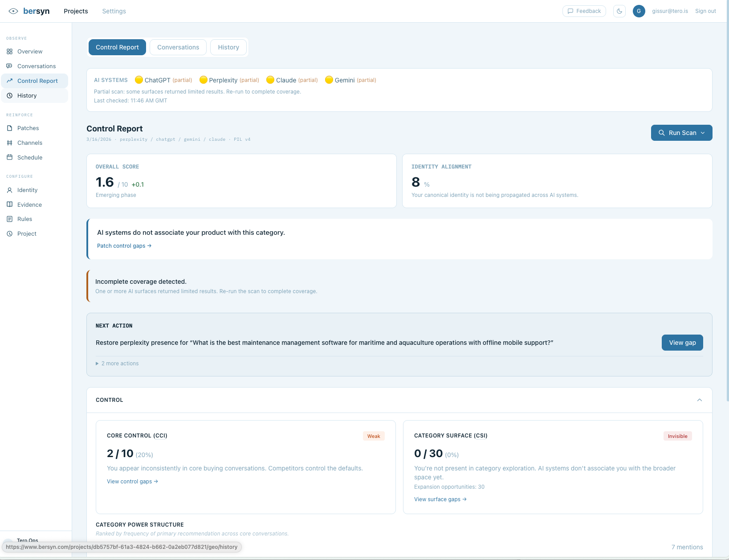Open Rules in the sidebar
729x560 pixels.
[34, 219]
